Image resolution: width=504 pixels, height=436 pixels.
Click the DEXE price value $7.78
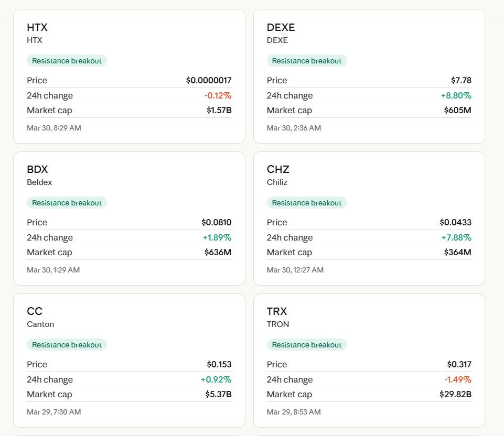click(x=461, y=80)
